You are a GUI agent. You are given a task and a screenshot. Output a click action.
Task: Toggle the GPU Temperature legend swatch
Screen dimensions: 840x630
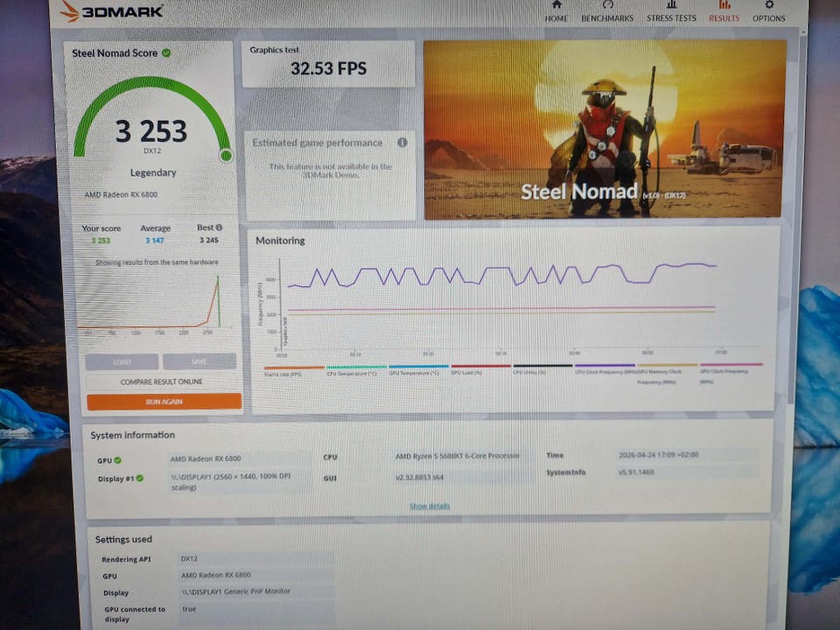point(418,367)
